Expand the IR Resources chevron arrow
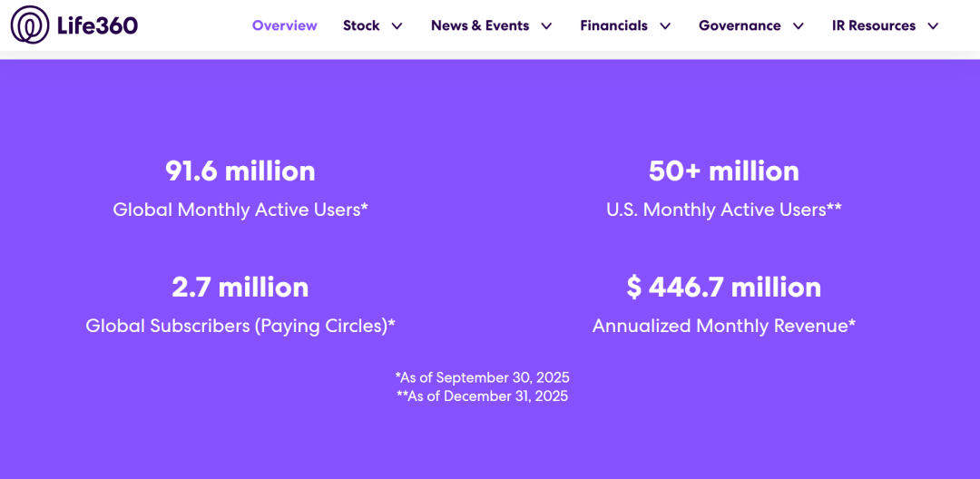Viewport: 980px width, 479px height. 933,26
